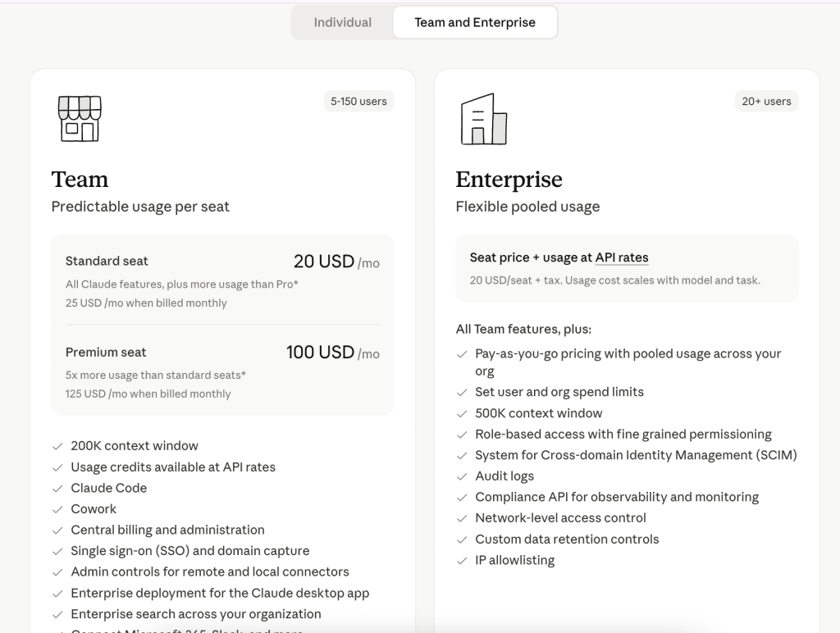This screenshot has height=633, width=840.
Task: Click 'All Claude features, plus more usage than Pro*'
Action: [181, 285]
